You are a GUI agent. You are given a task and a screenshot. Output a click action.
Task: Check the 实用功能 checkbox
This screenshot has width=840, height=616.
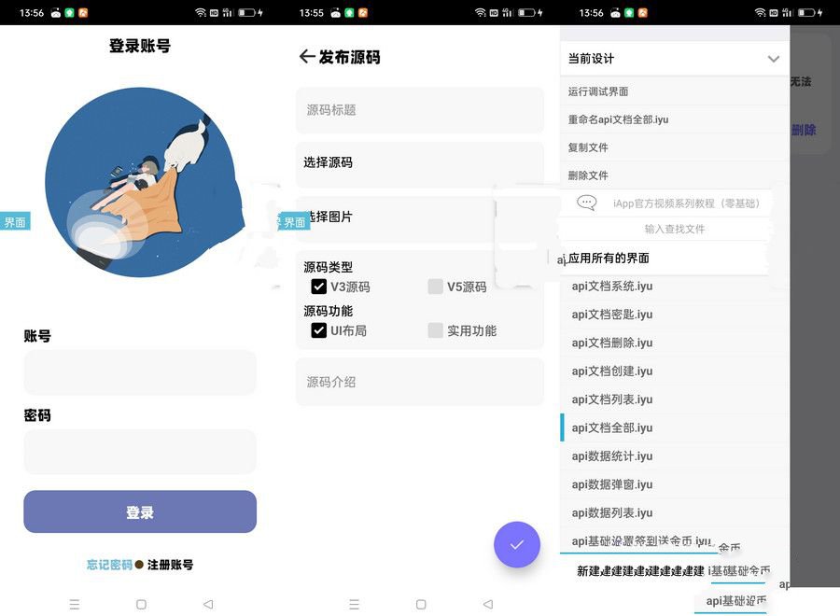point(435,330)
